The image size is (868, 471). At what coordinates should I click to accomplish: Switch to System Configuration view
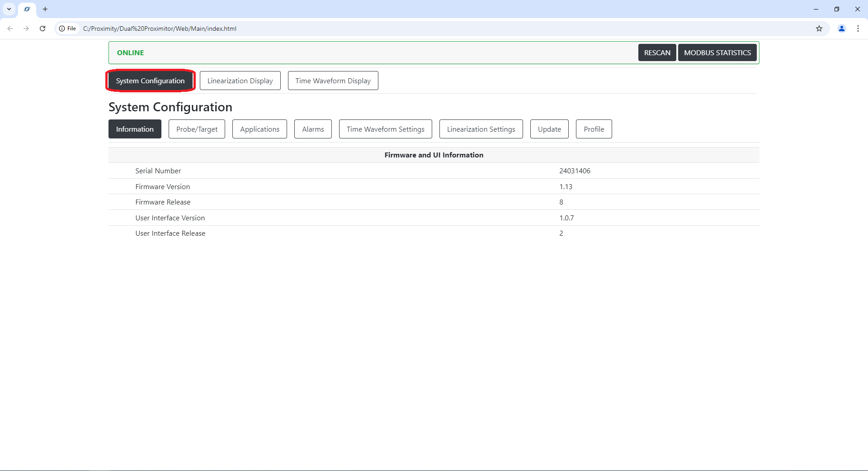[x=151, y=81]
